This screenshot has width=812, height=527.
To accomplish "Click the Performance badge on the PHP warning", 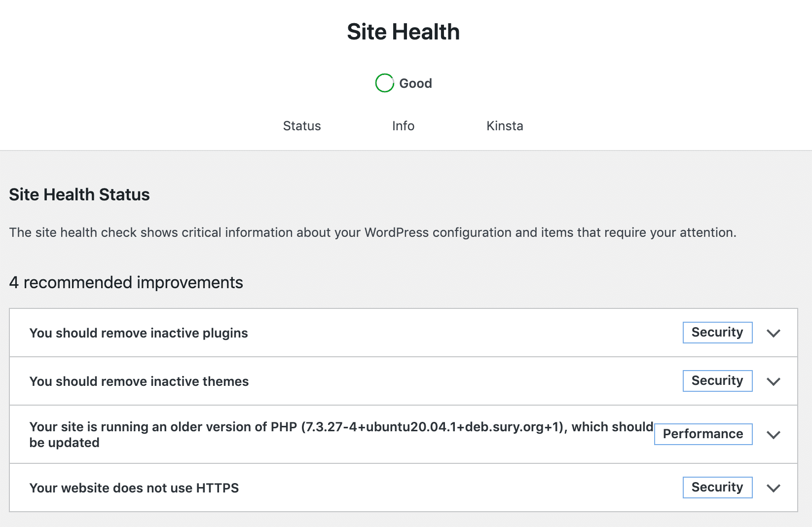I will 703,434.
